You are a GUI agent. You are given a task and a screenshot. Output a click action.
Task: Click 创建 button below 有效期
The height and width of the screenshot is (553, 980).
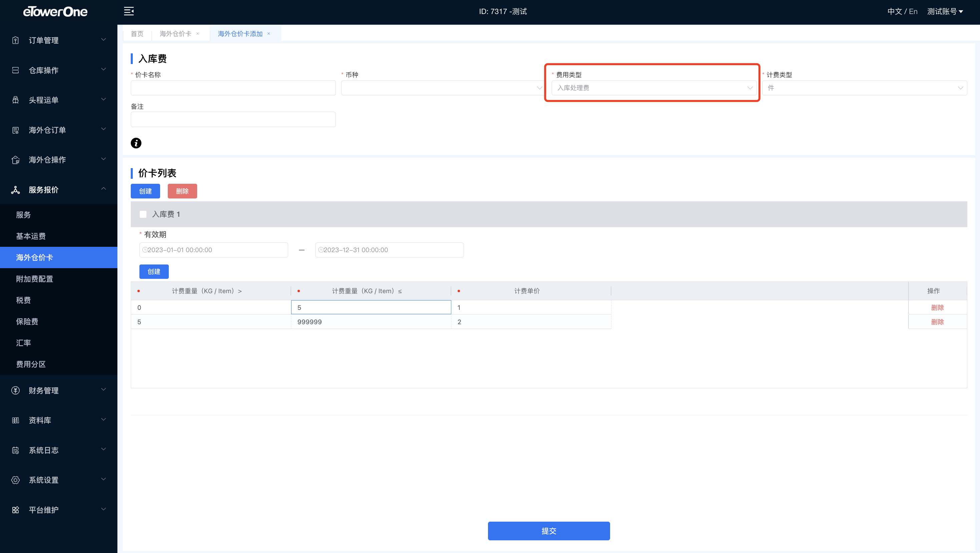154,271
